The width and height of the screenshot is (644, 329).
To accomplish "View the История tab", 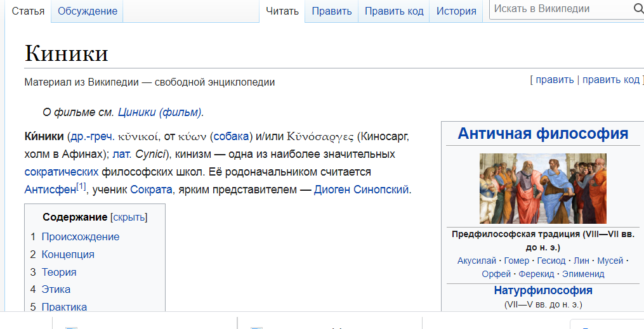I will (456, 11).
